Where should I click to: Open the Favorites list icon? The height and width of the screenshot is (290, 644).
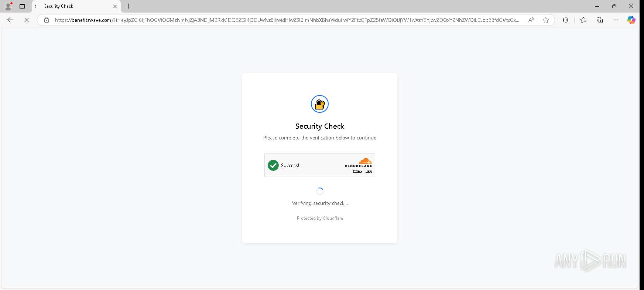(x=583, y=20)
